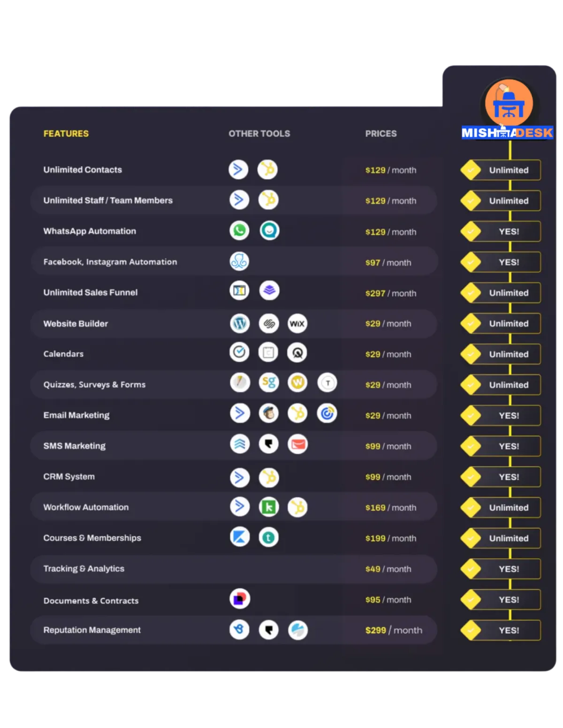Click the MishaDesk desk logo at the top
Viewport: 563px width, 728px height.
point(509,104)
